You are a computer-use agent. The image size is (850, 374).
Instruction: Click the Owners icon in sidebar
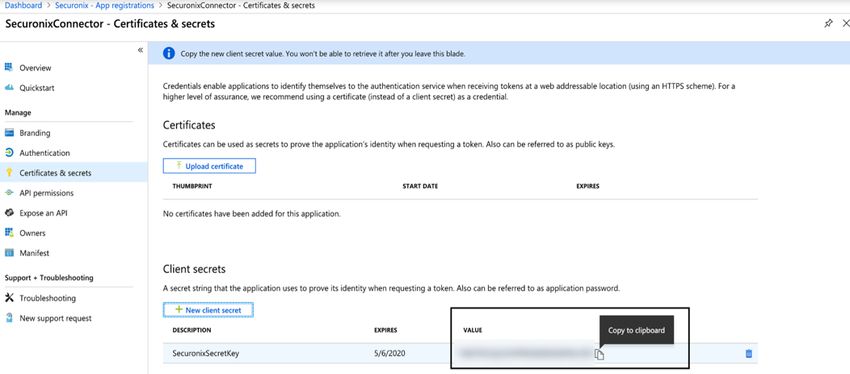[x=9, y=233]
